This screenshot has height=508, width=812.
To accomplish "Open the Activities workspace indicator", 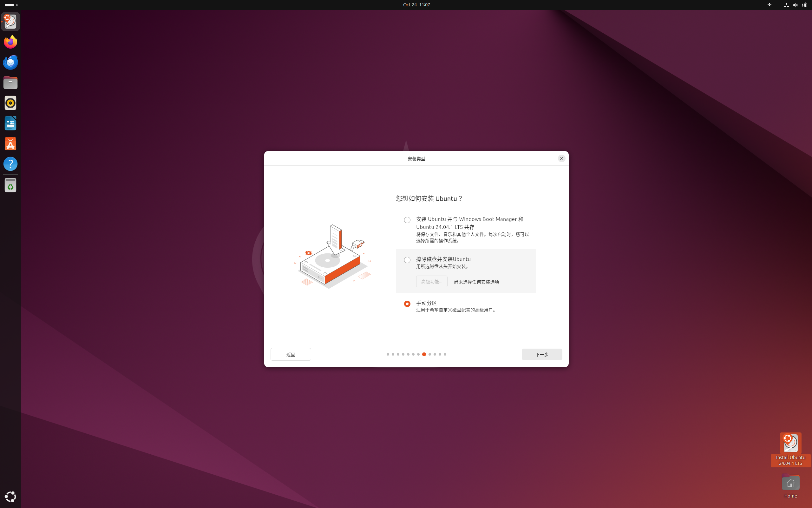I will [x=11, y=5].
